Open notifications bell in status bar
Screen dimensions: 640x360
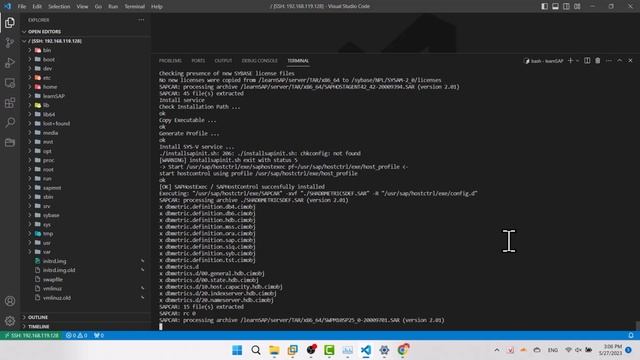point(631,335)
